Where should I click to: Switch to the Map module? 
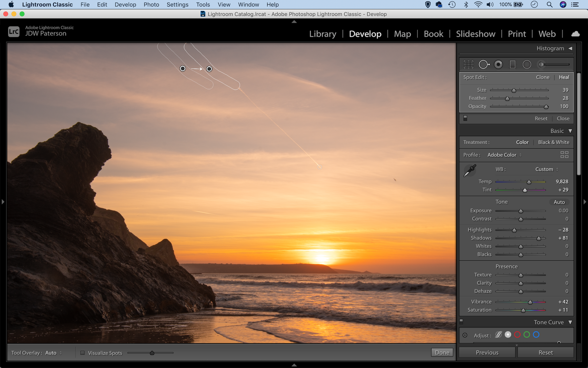(x=403, y=34)
